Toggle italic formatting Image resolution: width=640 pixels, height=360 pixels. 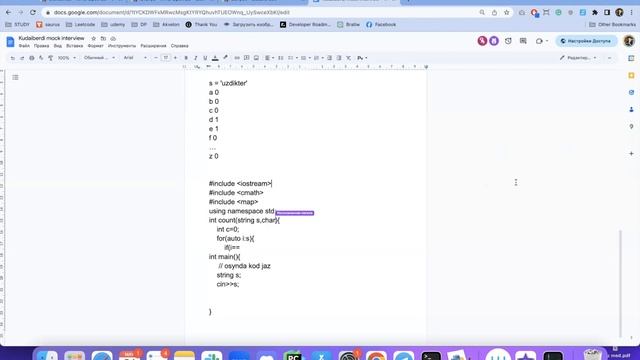point(196,58)
